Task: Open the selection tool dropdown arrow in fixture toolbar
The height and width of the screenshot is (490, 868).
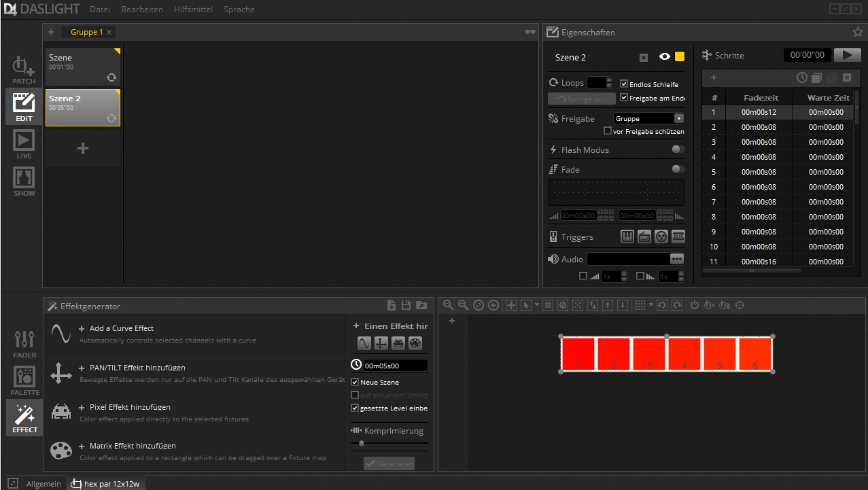Action: (x=537, y=305)
